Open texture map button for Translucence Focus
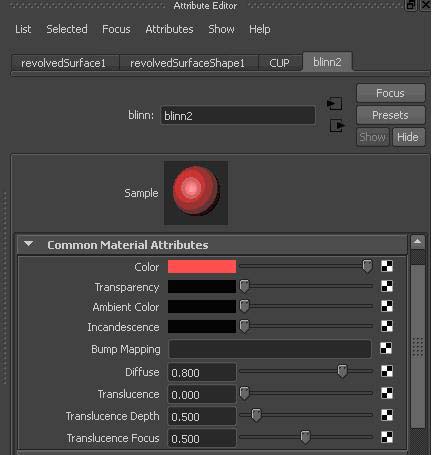This screenshot has width=438, height=455. coord(387,437)
